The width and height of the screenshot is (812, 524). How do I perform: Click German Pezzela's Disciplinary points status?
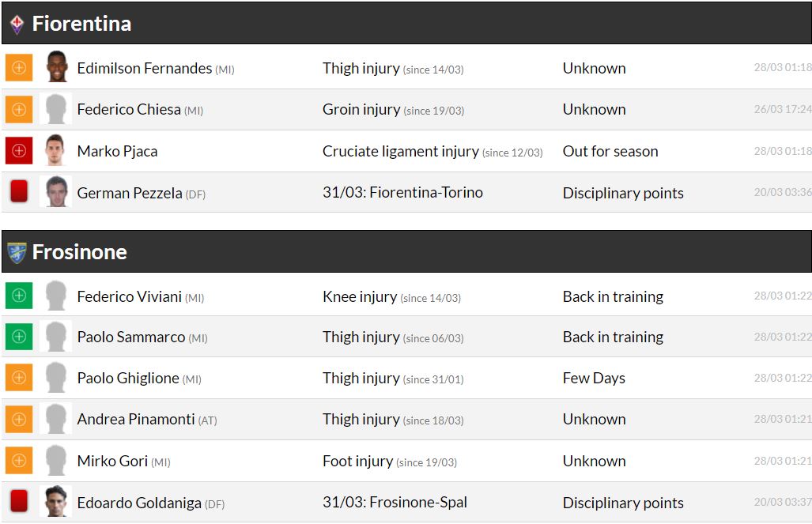[623, 193]
